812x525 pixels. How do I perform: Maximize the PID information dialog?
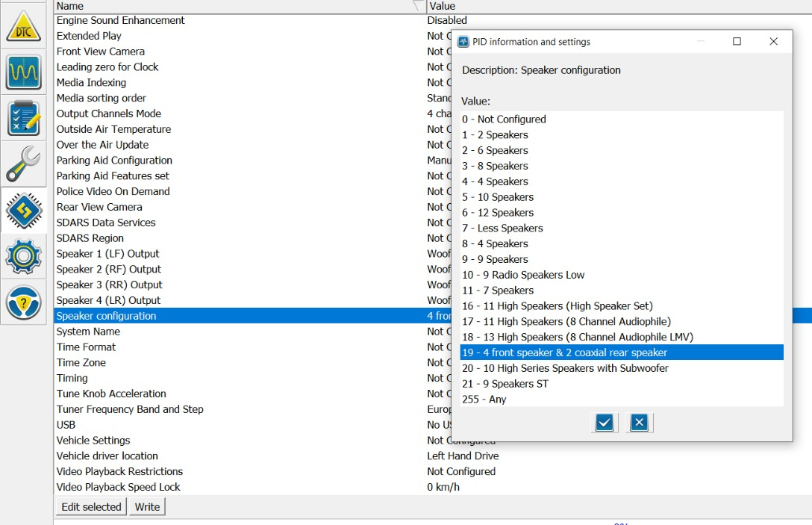point(737,42)
